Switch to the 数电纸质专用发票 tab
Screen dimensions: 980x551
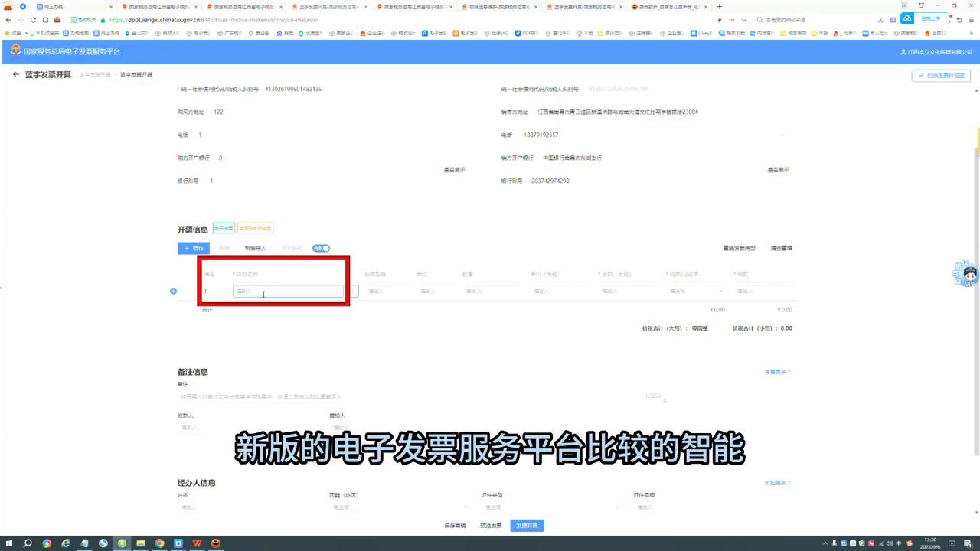[253, 228]
